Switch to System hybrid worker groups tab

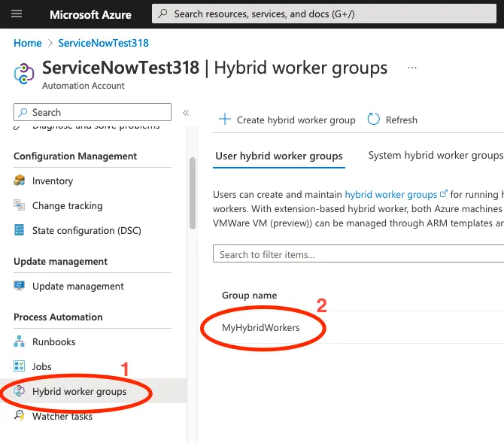coord(436,155)
